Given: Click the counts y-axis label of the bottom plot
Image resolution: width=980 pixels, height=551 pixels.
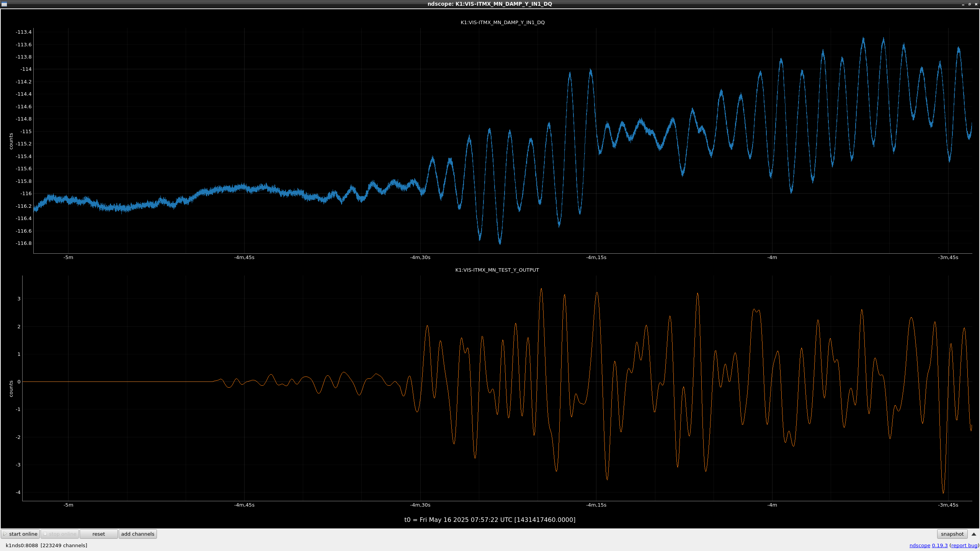Looking at the screenshot, I should coord(11,388).
